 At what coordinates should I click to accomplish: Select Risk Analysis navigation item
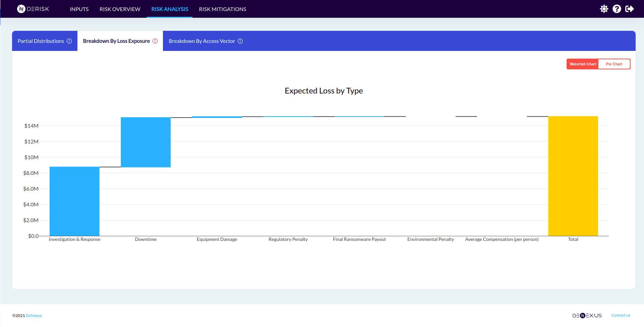point(170,9)
